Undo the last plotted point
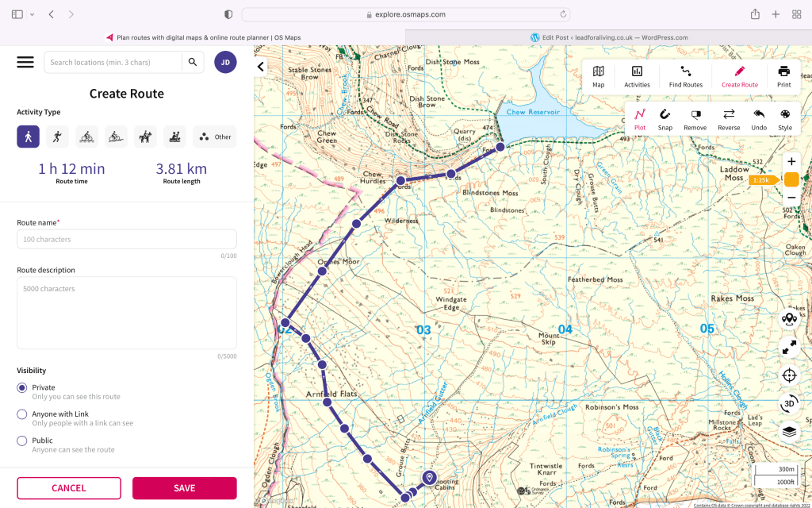Screen dimensions: 812x508 [759, 118]
